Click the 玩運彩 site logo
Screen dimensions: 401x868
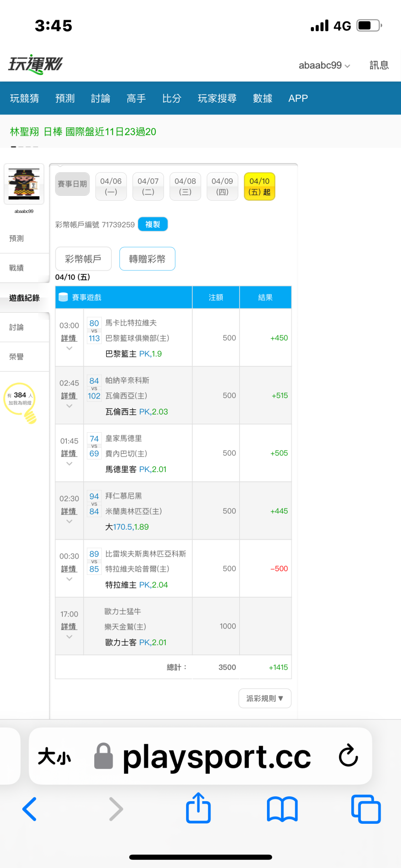point(36,65)
